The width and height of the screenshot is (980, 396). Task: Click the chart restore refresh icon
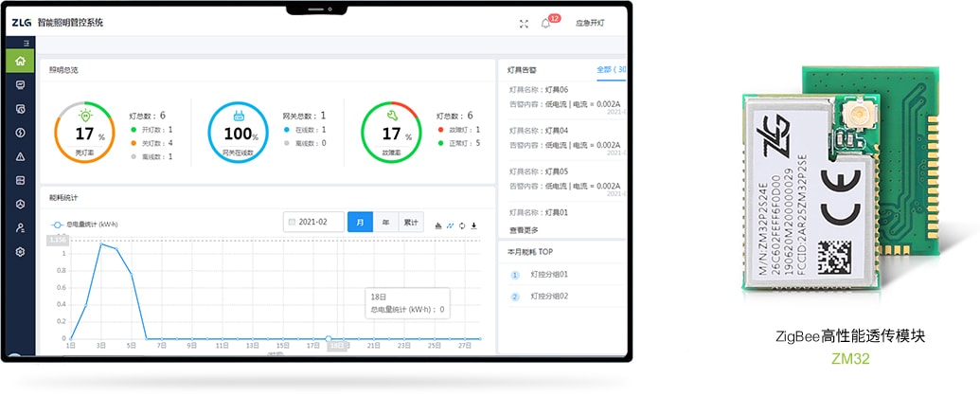(x=462, y=225)
